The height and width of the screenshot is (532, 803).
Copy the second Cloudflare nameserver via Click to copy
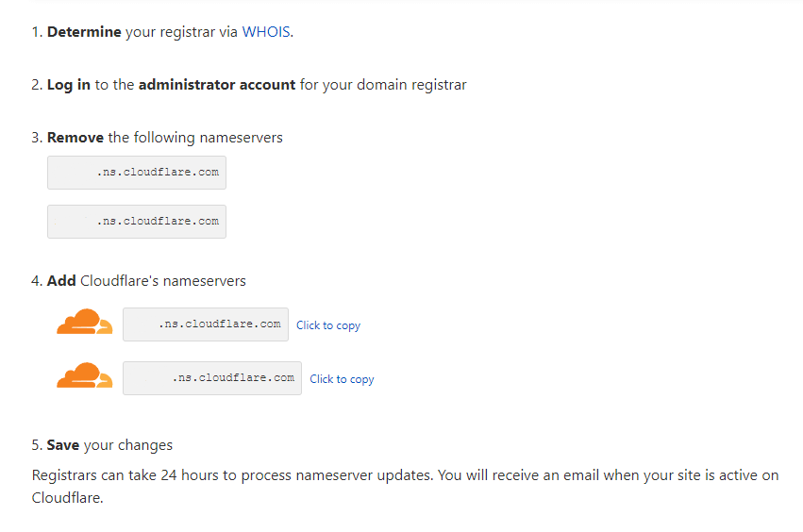pyautogui.click(x=342, y=379)
